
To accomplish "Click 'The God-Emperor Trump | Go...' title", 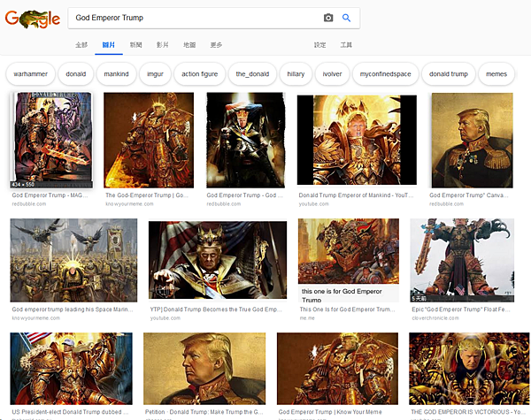I will (x=147, y=195).
